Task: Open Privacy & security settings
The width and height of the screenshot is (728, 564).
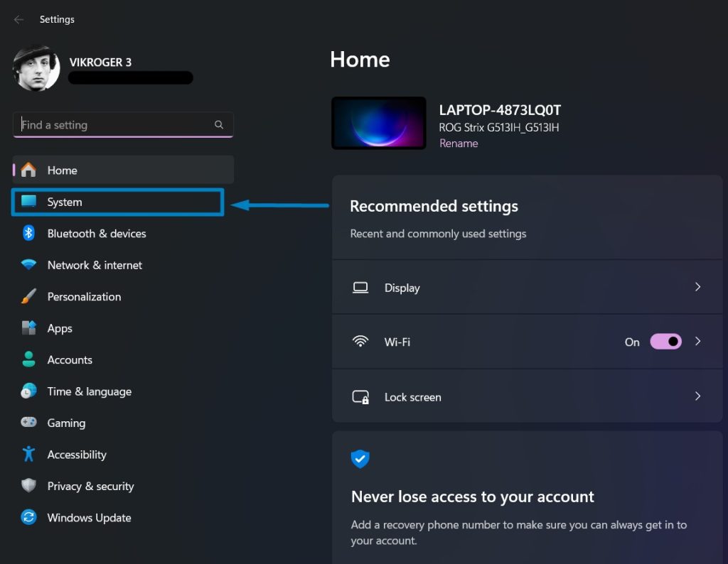Action: click(91, 486)
